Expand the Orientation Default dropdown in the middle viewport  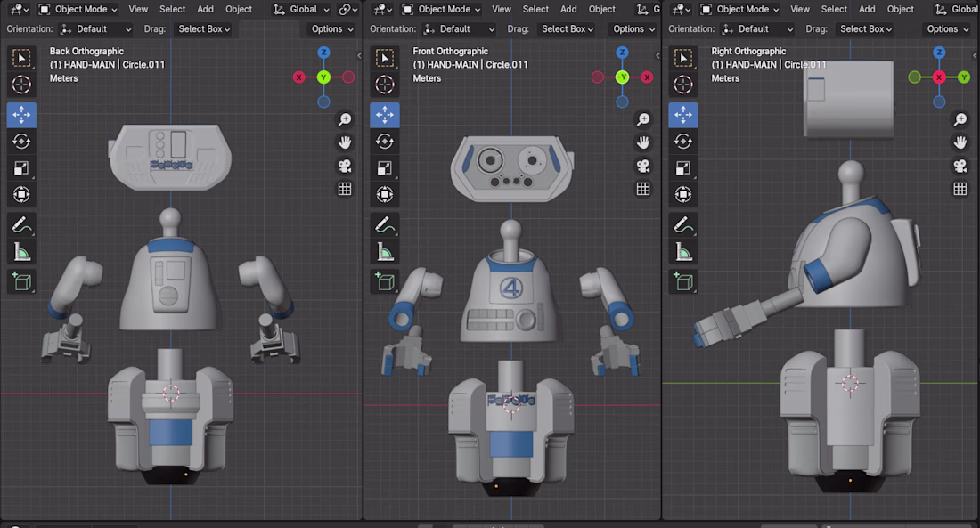pos(454,29)
